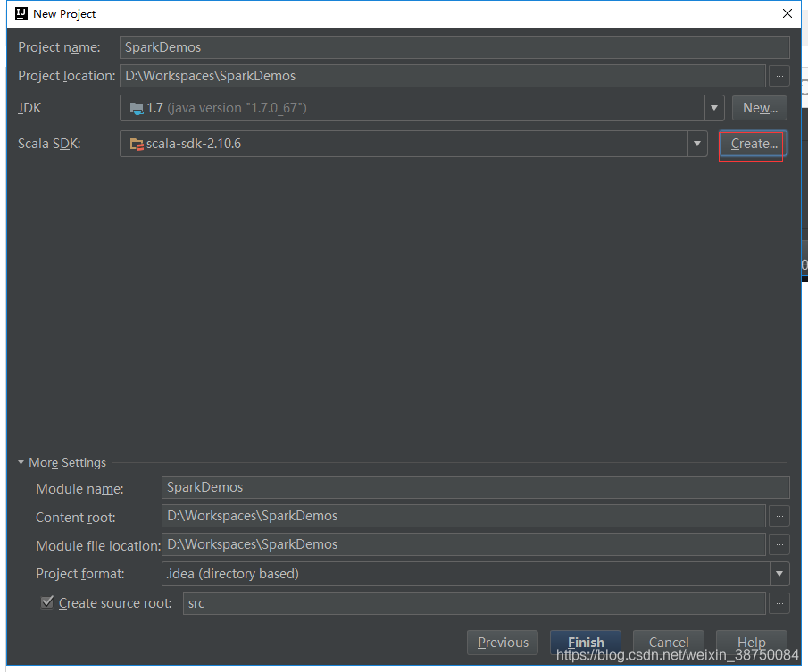
Task: Click the Finish button
Action: [x=585, y=642]
